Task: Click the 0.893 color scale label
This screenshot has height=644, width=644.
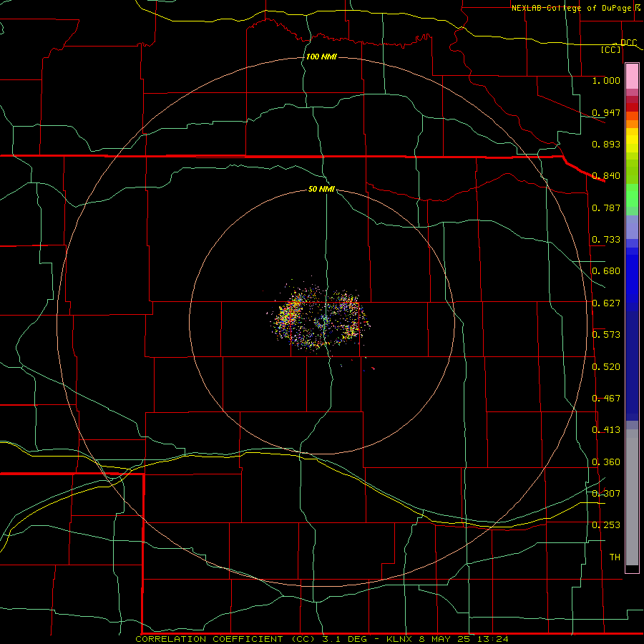Action: click(x=606, y=144)
